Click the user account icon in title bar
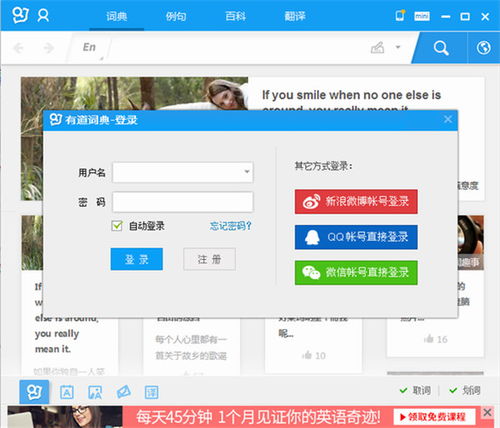The image size is (500, 428). 43,16
